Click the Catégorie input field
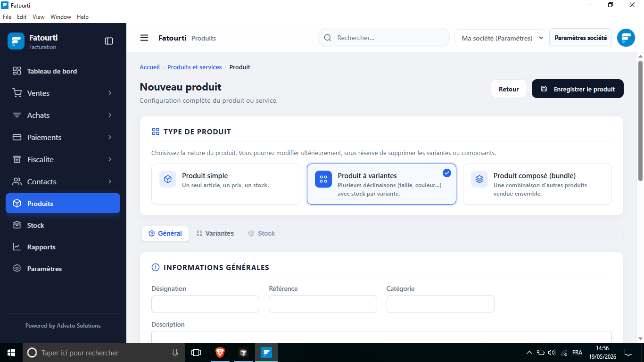Screen dimensions: 644x362 (x=440, y=304)
